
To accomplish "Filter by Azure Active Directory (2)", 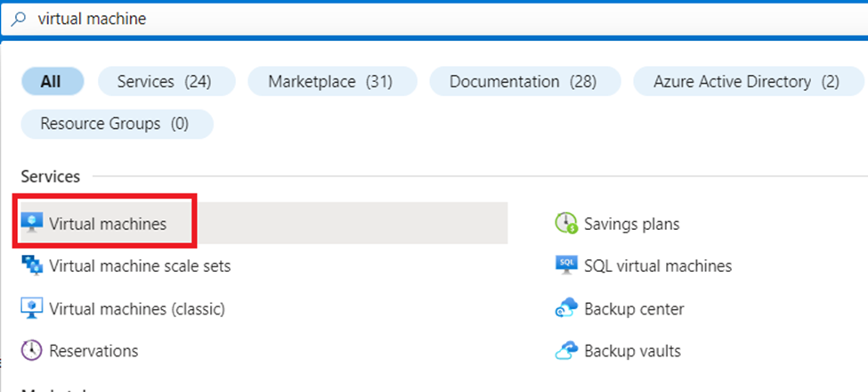I will pyautogui.click(x=746, y=82).
